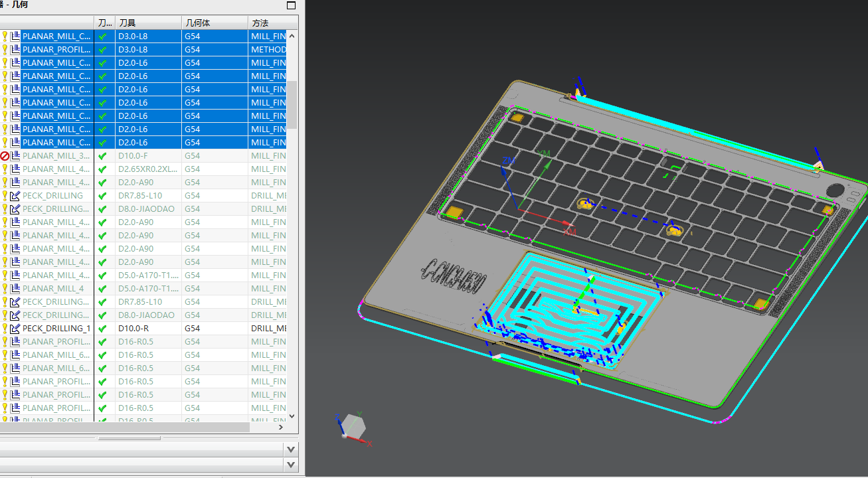The image size is (868, 478).
Task: Click the operation icon in the D2.65XR0.2XL row
Action: pos(15,169)
